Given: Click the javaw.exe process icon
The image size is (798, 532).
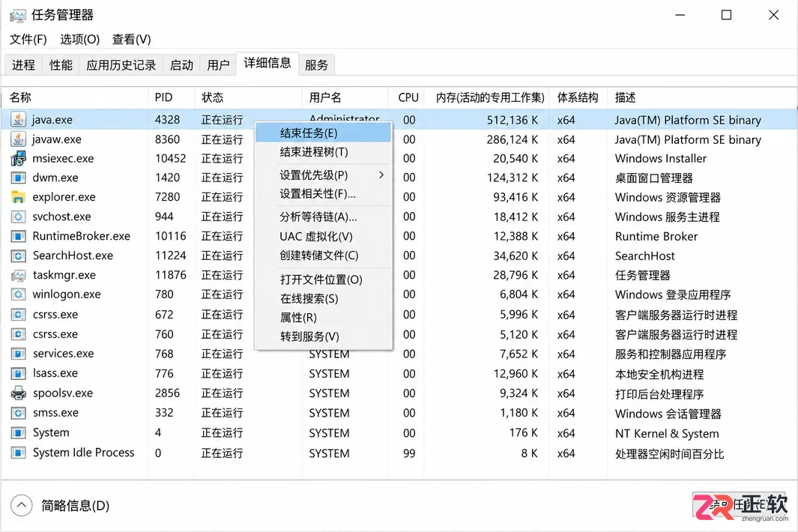Looking at the screenshot, I should [18, 139].
